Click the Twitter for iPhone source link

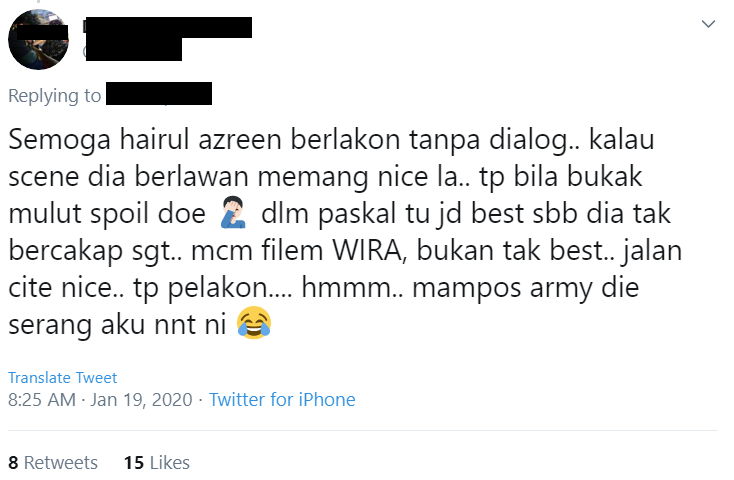tap(282, 399)
